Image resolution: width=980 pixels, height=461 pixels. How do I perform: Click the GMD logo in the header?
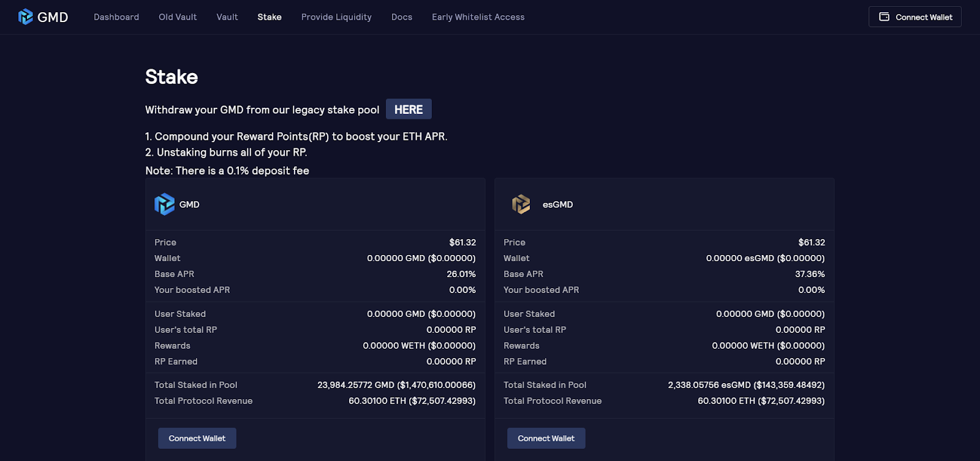pyautogui.click(x=43, y=17)
